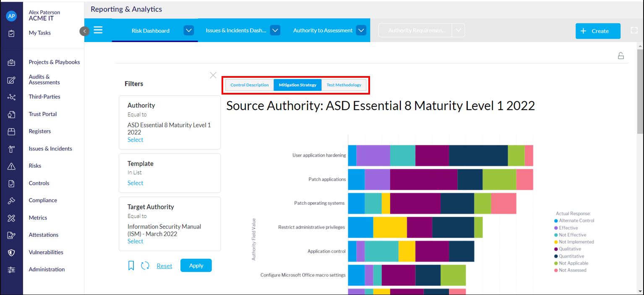644x295 pixels.
Task: Click the refresh icon next to Reset
Action: pos(145,265)
